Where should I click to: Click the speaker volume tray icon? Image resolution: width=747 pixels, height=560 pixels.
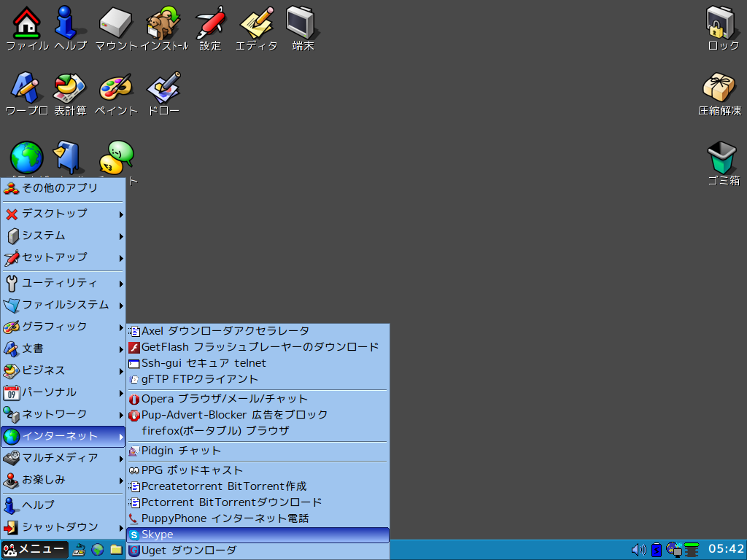point(638,550)
